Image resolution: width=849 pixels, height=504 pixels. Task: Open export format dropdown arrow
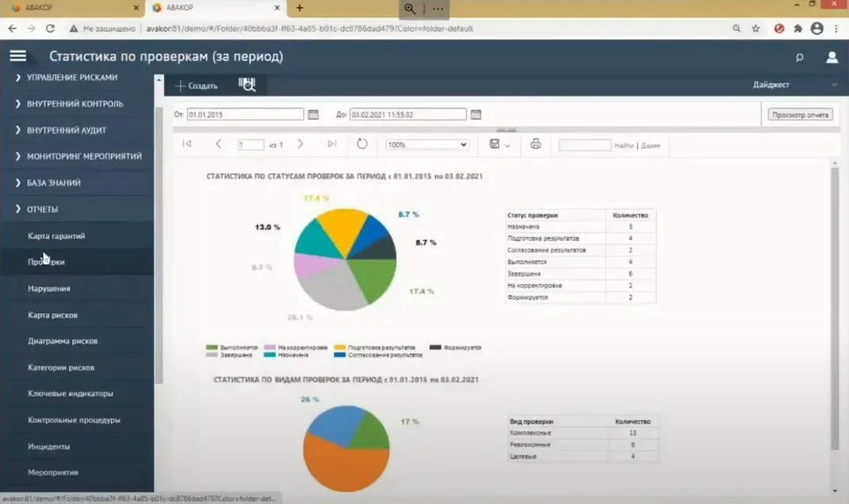(x=508, y=145)
